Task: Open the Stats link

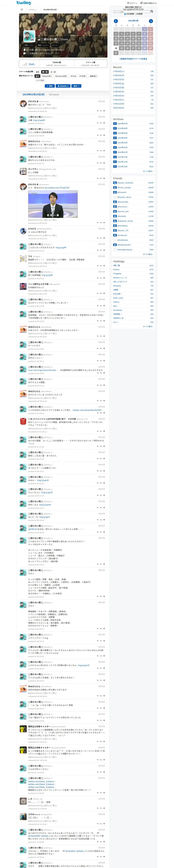Action: 31,64
